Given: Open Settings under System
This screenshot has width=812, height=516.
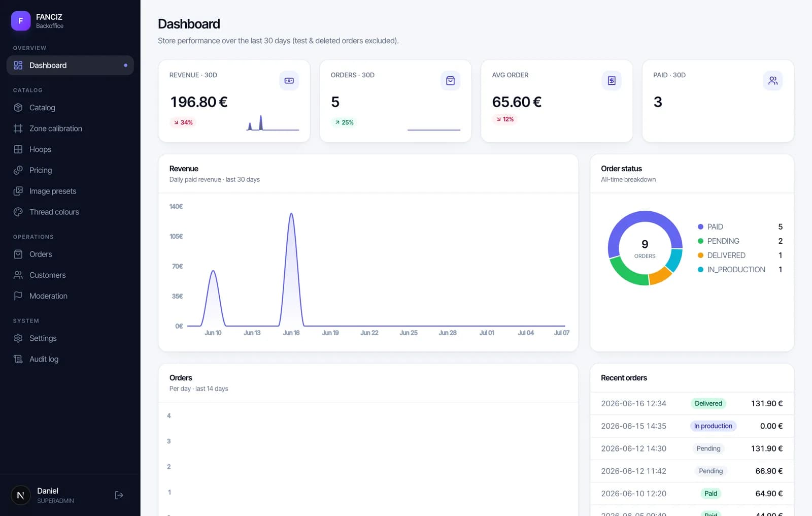Looking at the screenshot, I should [x=70, y=338].
